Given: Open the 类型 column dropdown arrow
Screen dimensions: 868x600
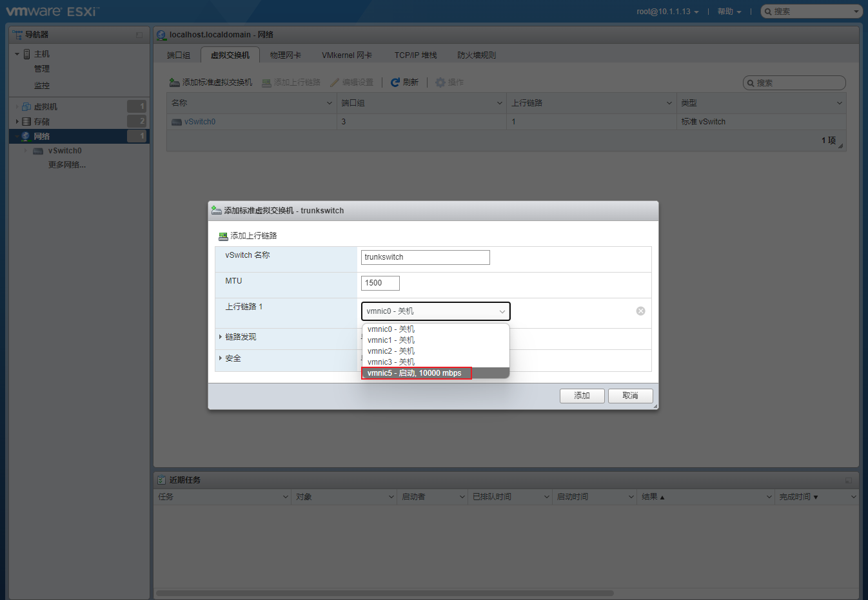Looking at the screenshot, I should (840, 103).
